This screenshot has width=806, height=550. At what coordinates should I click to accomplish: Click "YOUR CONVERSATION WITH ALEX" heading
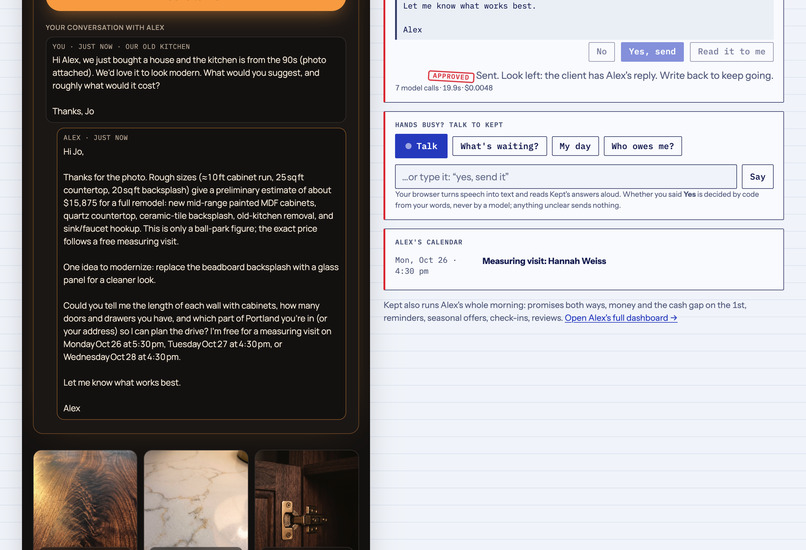pyautogui.click(x=105, y=27)
